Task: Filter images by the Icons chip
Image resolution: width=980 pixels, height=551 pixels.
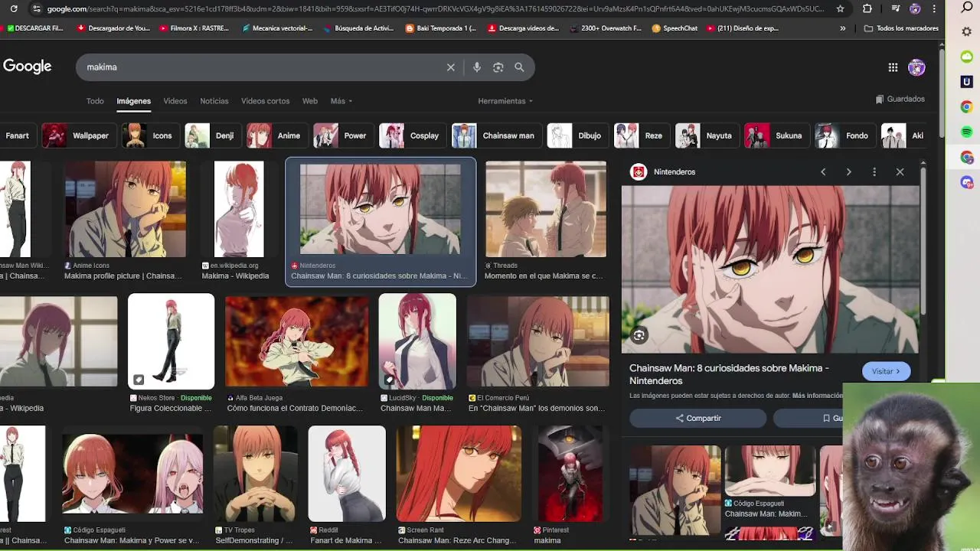Action: coord(149,135)
